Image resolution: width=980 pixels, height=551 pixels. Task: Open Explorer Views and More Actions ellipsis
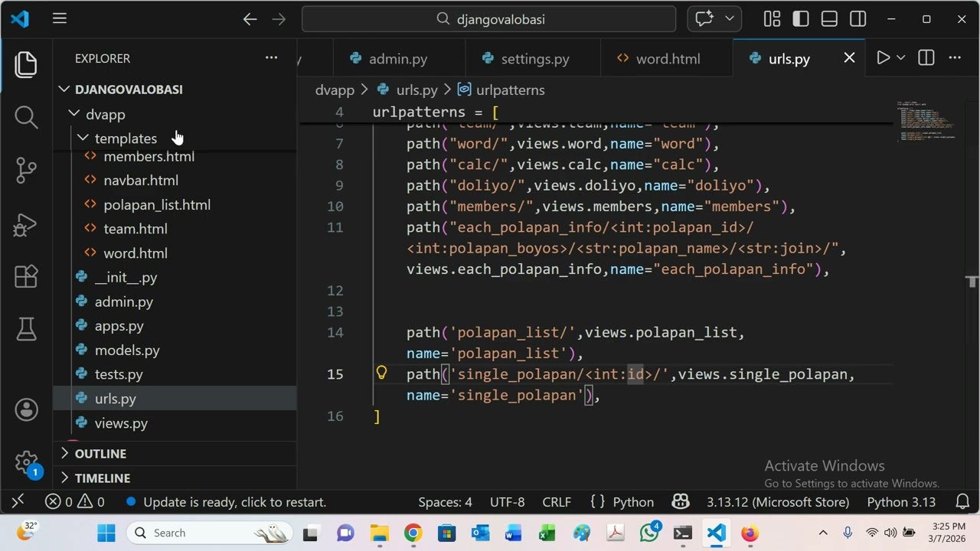[271, 58]
